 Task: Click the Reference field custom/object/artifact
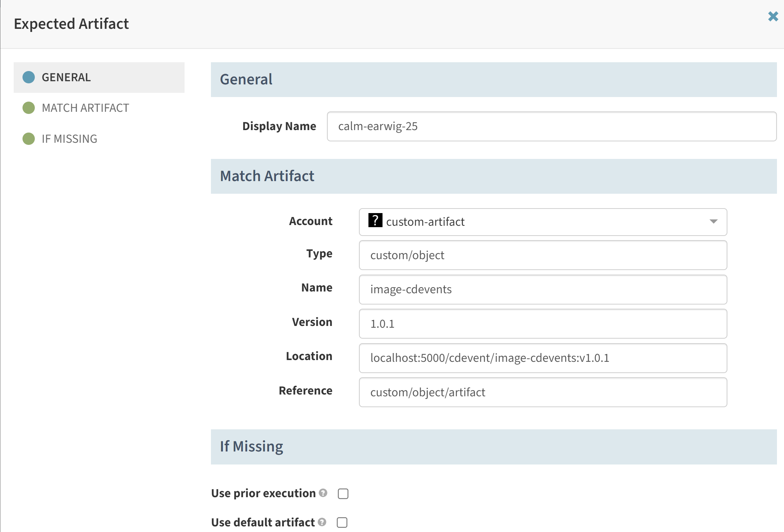click(543, 392)
